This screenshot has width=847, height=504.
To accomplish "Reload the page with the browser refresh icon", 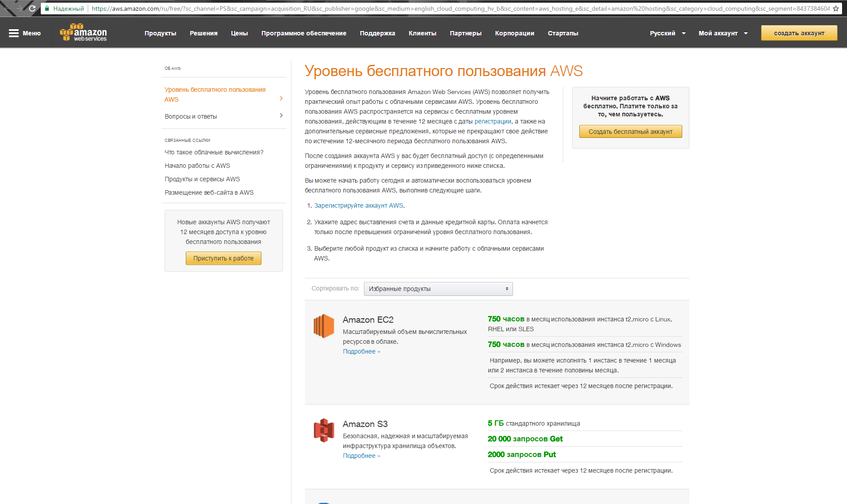I will tap(32, 9).
